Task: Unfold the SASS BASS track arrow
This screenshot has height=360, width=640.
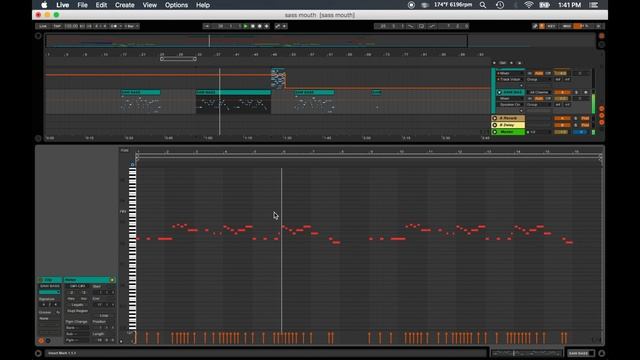Action: 499,92
